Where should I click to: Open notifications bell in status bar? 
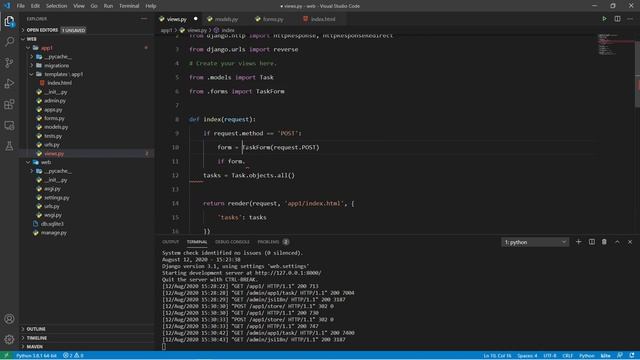tap(632, 356)
